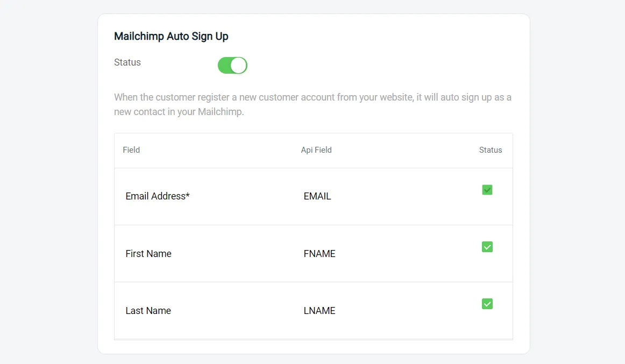Click the Status column header in table
This screenshot has height=364, width=625.
click(490, 150)
